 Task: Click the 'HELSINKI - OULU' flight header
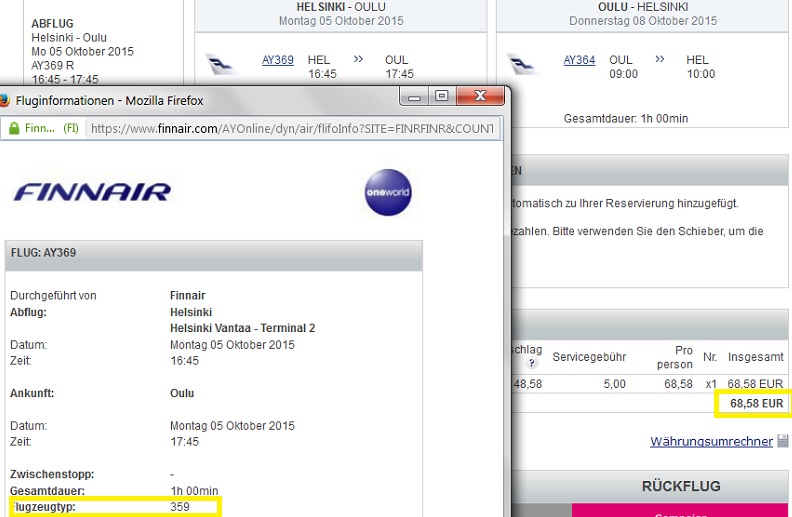point(341,7)
